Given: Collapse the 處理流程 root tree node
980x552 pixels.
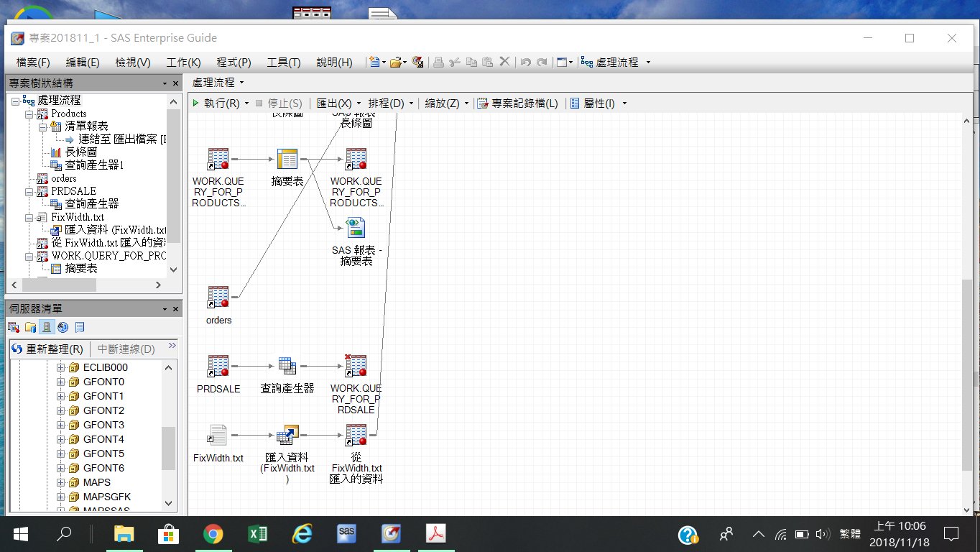Looking at the screenshot, I should point(16,101).
